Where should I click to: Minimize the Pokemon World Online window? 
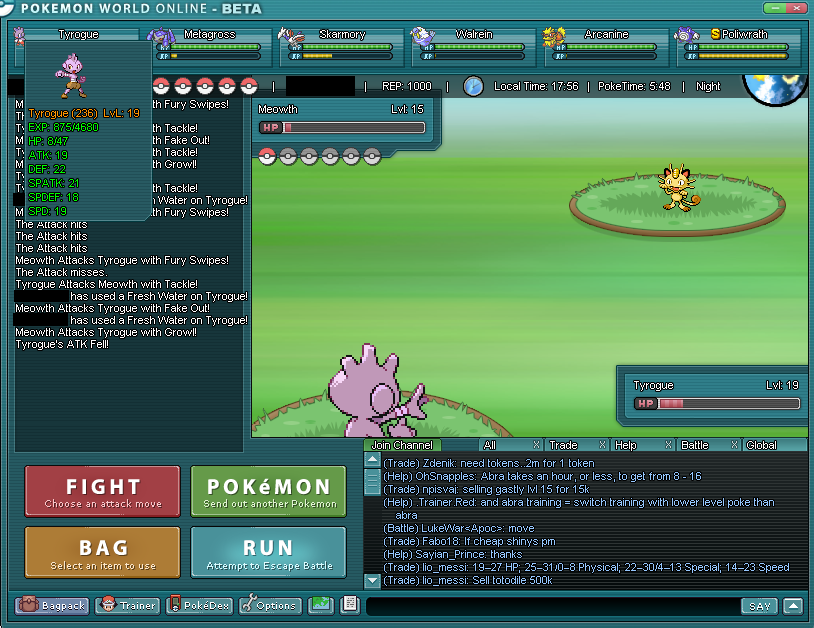coord(775,8)
